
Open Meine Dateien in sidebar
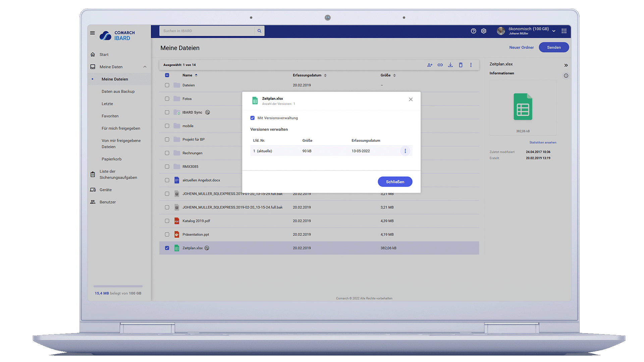[115, 79]
